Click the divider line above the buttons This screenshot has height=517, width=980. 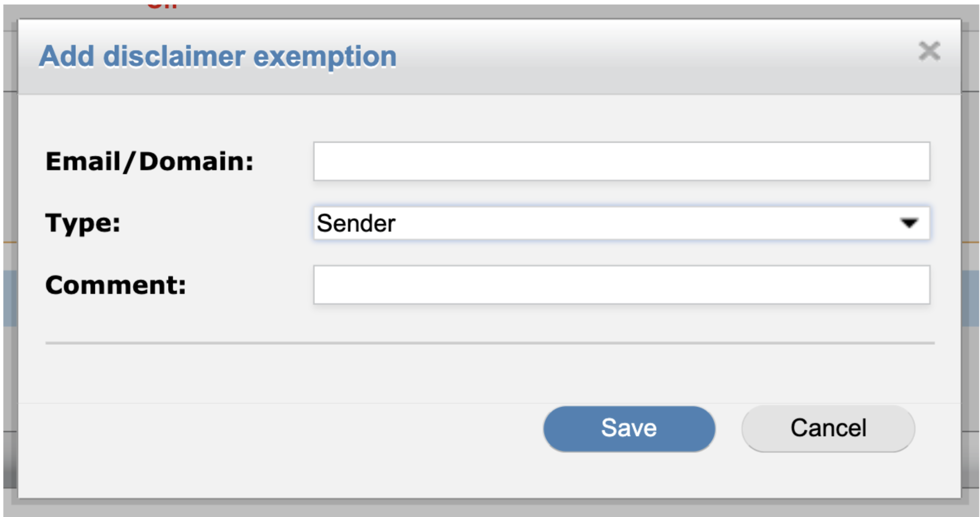tap(489, 343)
